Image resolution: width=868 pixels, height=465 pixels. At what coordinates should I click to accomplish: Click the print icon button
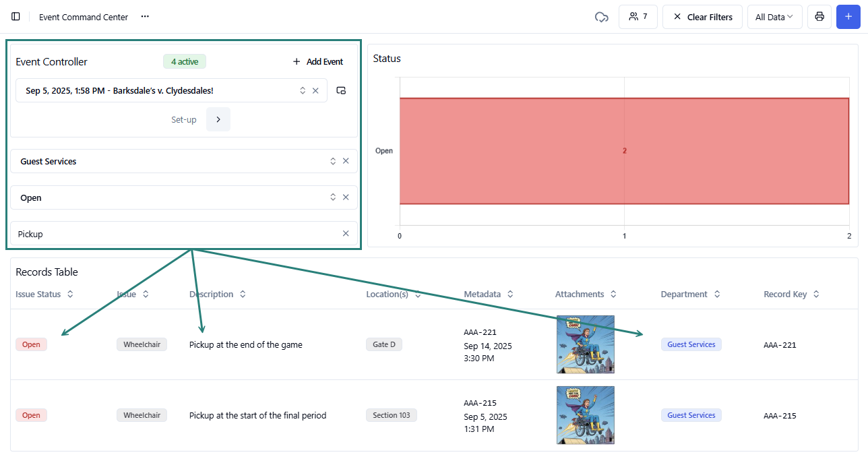(x=819, y=17)
